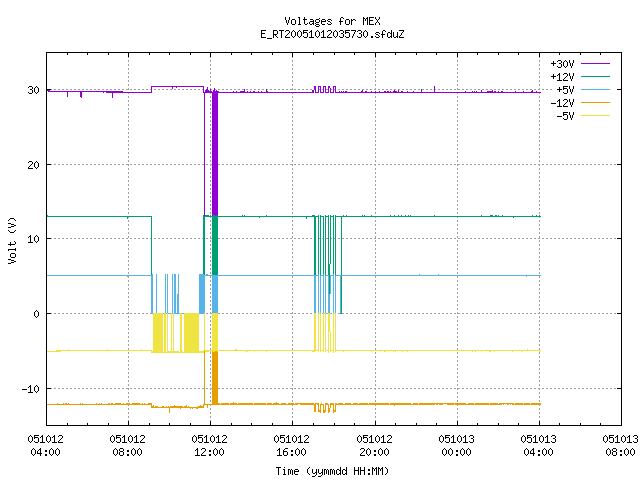This screenshot has width=640, height=480.
Task: Select the filename E_RT20051012035730.sfduZ subtitle
Action: click(332, 34)
